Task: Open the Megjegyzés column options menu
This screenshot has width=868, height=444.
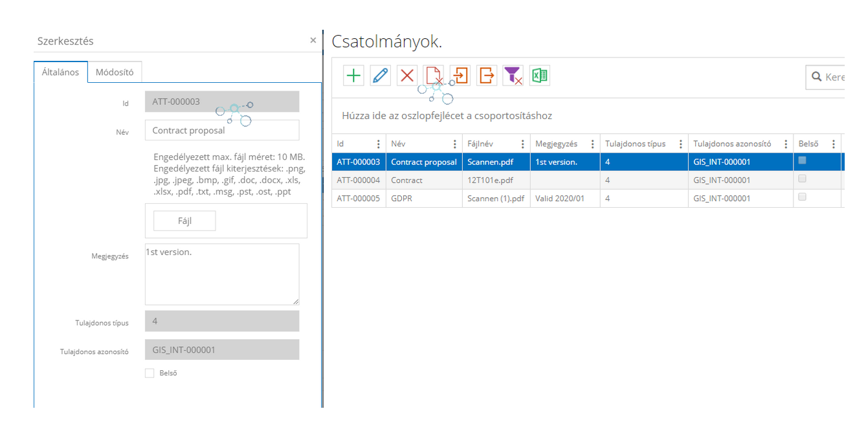Action: click(592, 144)
